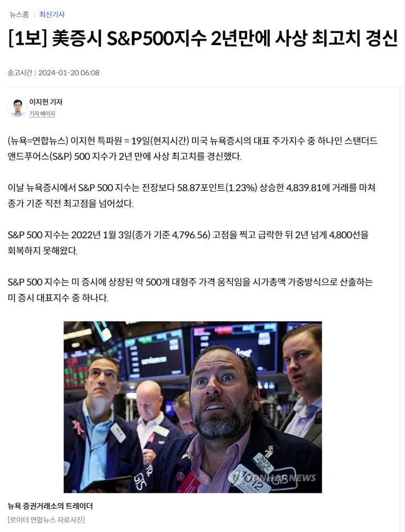Click trader badge number 1012 in photo
The image size is (405, 532).
252,479
